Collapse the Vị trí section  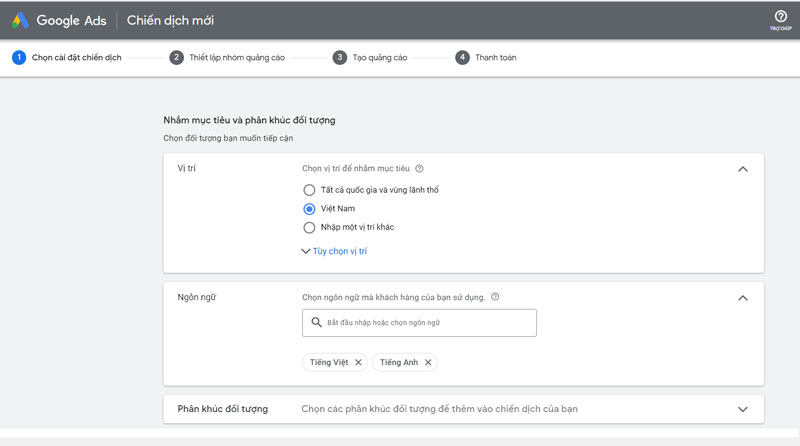(742, 169)
